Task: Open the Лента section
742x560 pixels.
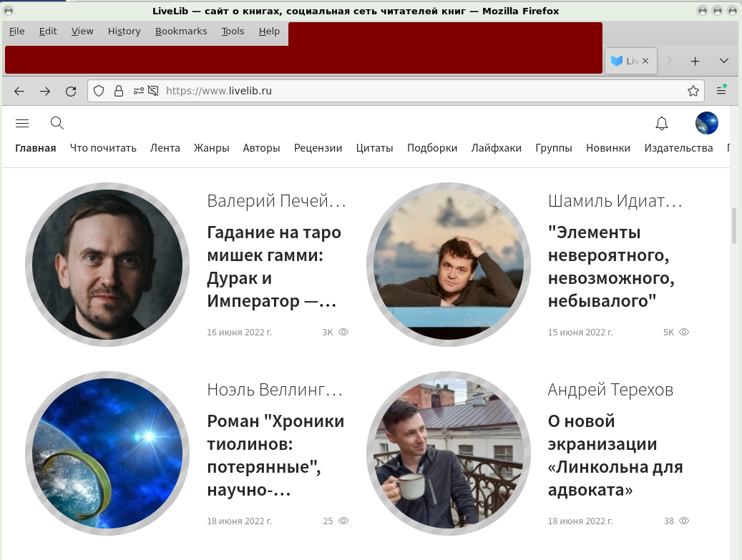Action: click(x=165, y=148)
